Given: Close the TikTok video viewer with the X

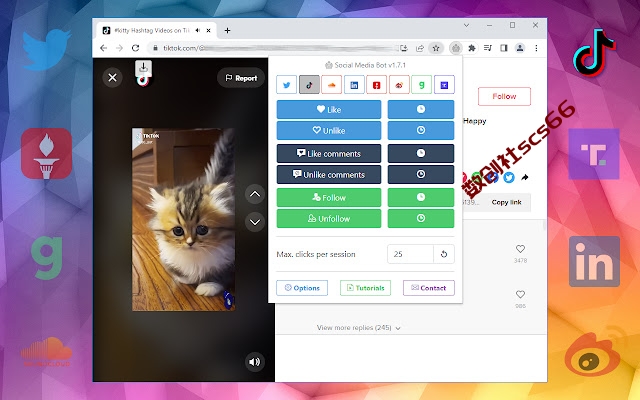Looking at the screenshot, I should [x=112, y=78].
